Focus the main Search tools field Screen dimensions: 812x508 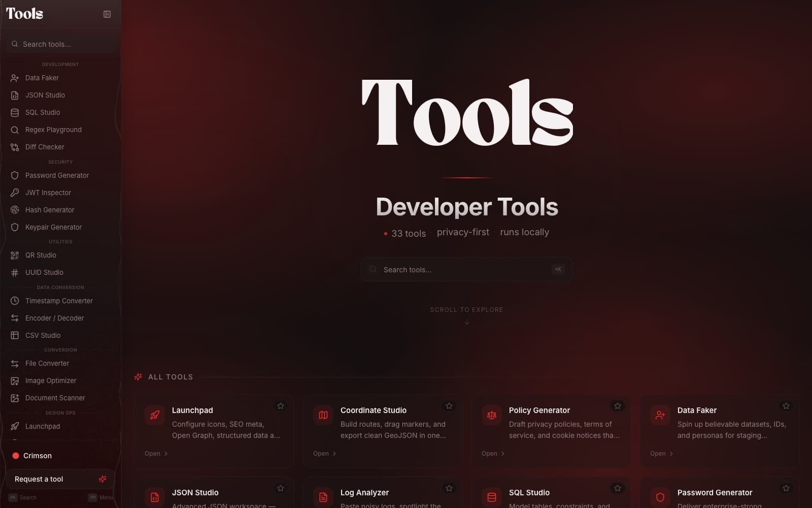466,269
